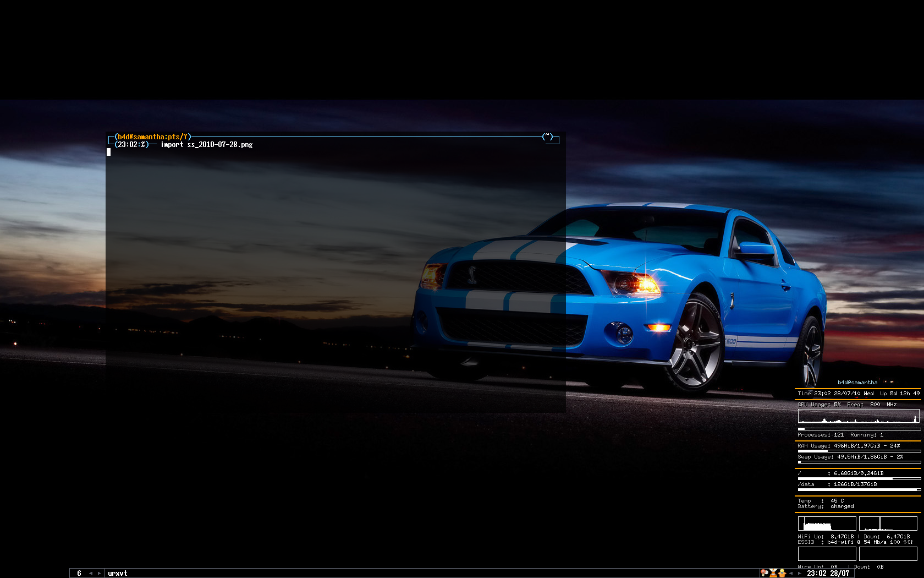Click the b4d@samantha heading in Conky
The width and height of the screenshot is (924, 578).
click(x=857, y=382)
